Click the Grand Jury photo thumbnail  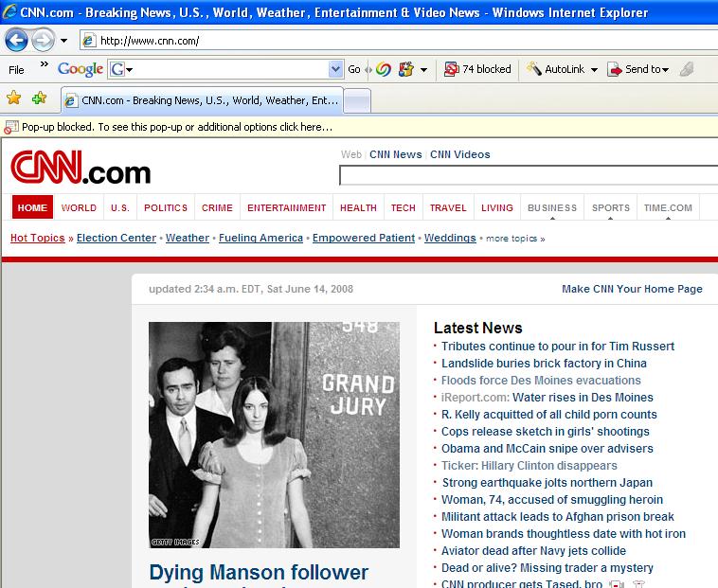click(274, 435)
